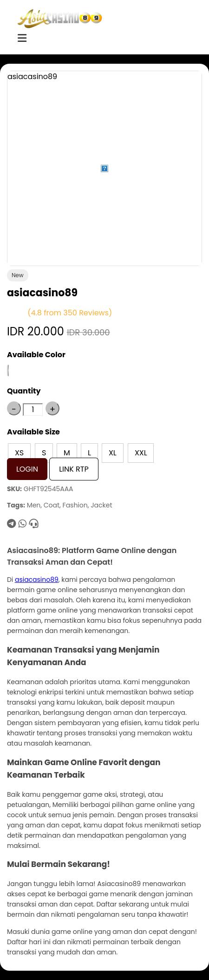The image size is (209, 980).
Task: Open the hamburger menu icon
Action: (x=22, y=38)
